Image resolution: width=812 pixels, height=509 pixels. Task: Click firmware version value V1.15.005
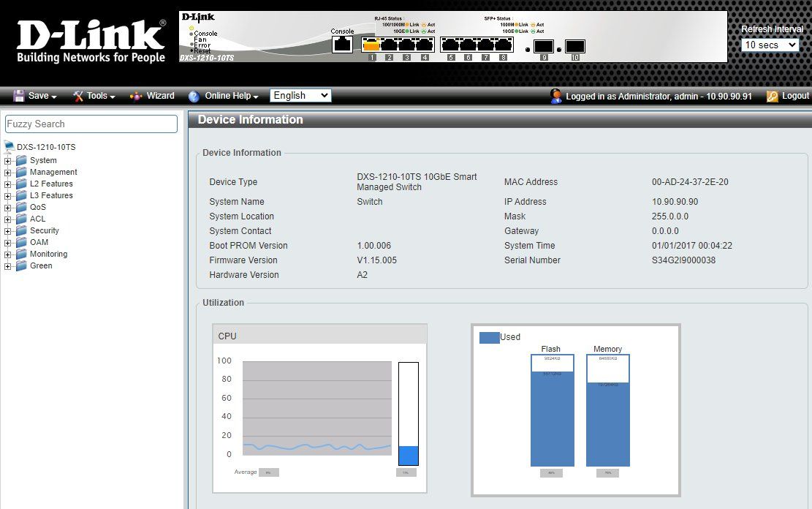click(x=377, y=260)
